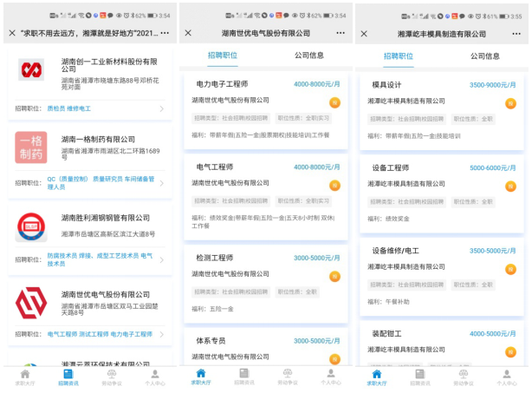Open 劳动争议 in middle screen bottom bar

(x=288, y=377)
